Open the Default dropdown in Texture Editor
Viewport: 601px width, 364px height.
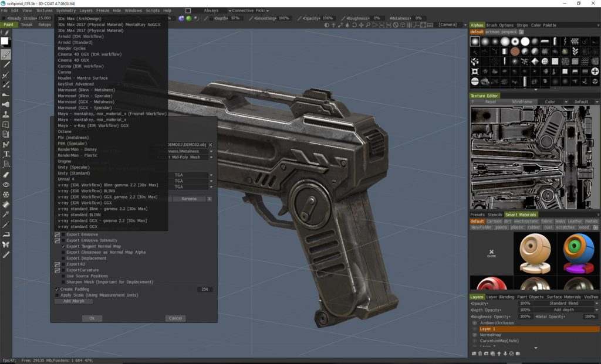click(x=584, y=102)
